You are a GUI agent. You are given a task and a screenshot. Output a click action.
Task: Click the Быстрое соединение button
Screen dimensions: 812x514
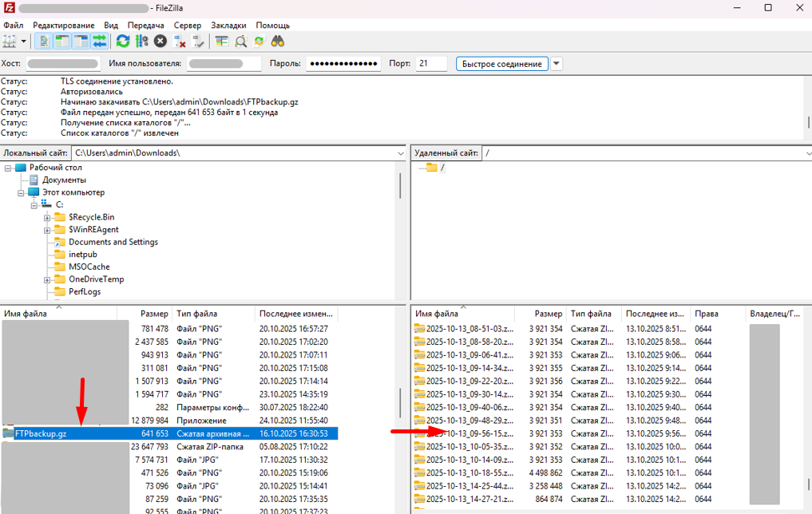click(502, 64)
